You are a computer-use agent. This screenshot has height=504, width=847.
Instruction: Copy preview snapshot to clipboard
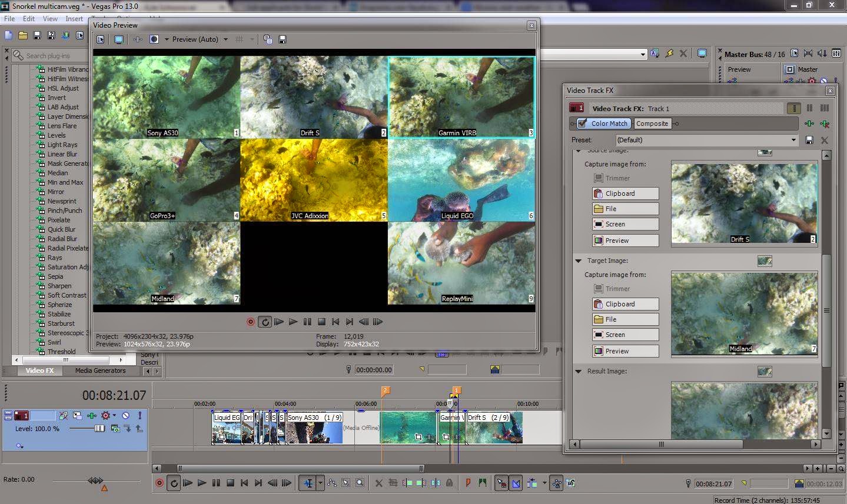[x=268, y=39]
